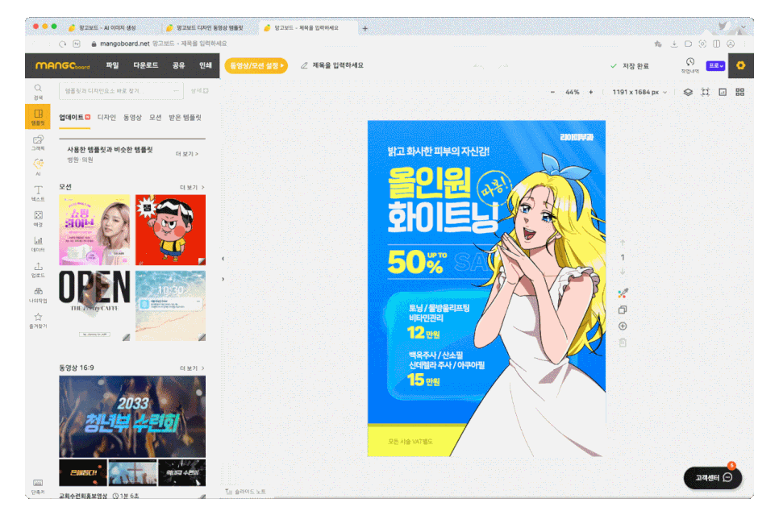The height and width of the screenshot is (532, 779).
Task: Focus the template search input field
Action: point(121,91)
